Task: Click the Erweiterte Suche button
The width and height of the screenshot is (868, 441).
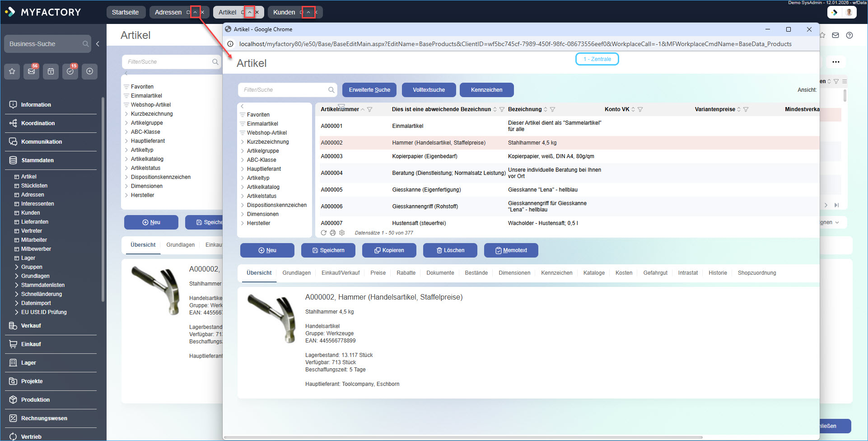Action: tap(369, 89)
